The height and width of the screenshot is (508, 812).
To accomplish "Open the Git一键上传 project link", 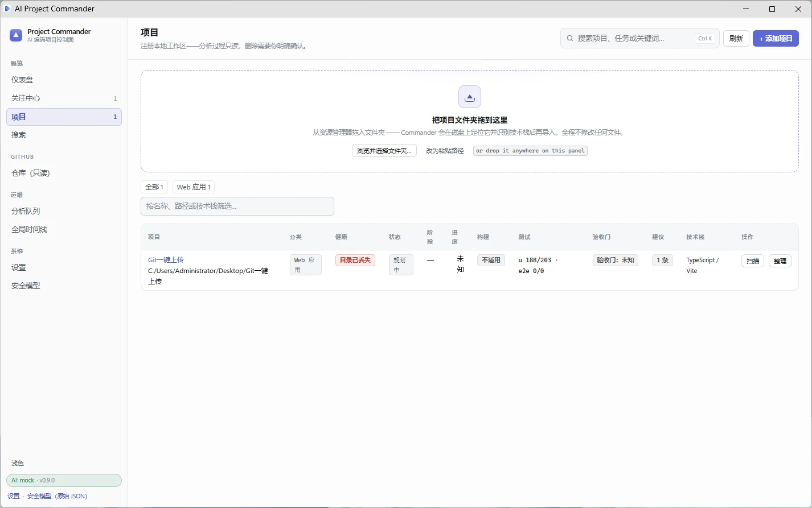I will click(x=166, y=260).
